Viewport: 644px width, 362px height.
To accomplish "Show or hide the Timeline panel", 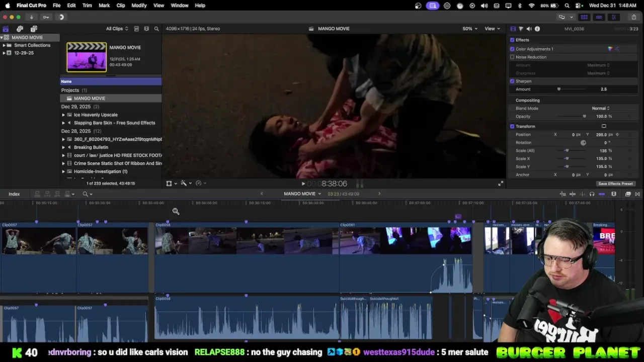I will point(599,17).
